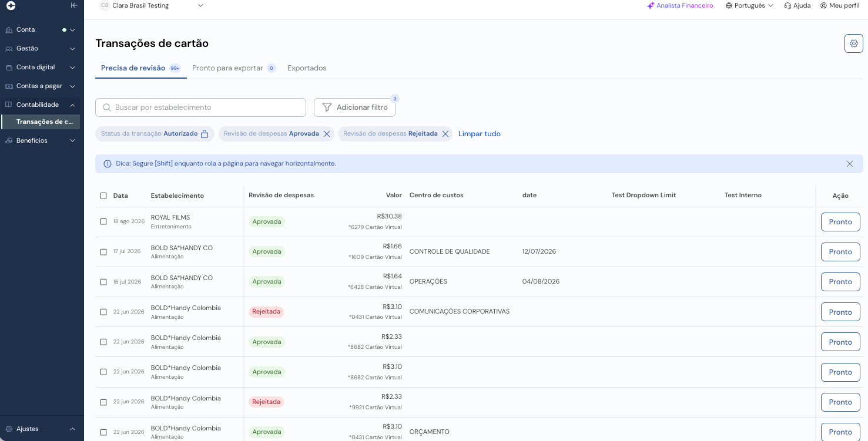Open the Clara Brasil Testing company dropdown
The width and height of the screenshot is (868, 441).
click(x=152, y=5)
